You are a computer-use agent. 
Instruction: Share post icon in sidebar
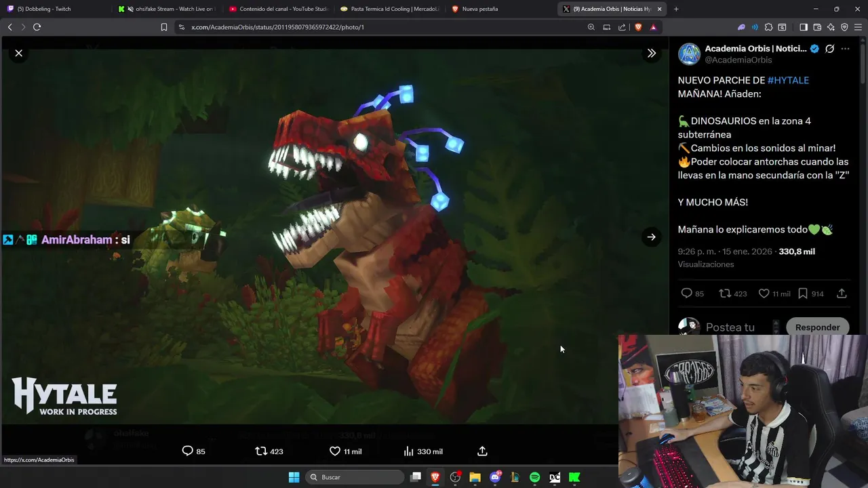842,293
